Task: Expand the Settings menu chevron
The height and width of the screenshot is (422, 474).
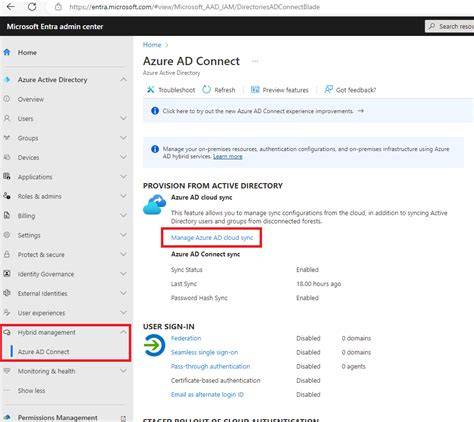Action: [x=123, y=235]
